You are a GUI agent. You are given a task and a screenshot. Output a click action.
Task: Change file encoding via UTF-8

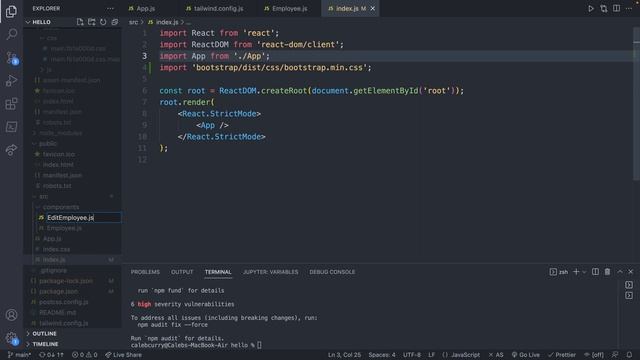pos(412,355)
